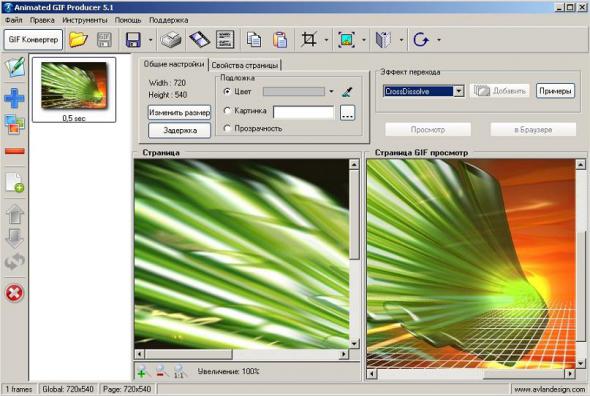Remove frame using the red minus icon
Viewport: 590px width, 396px height.
15,151
